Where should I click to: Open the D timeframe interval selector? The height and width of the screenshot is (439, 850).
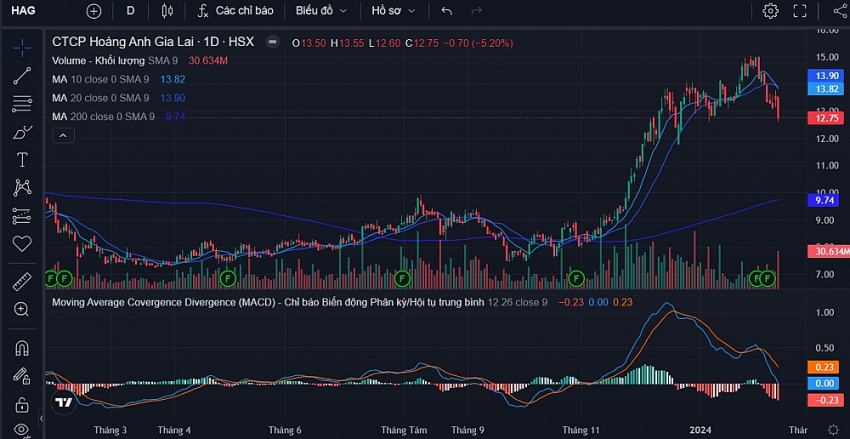click(130, 11)
